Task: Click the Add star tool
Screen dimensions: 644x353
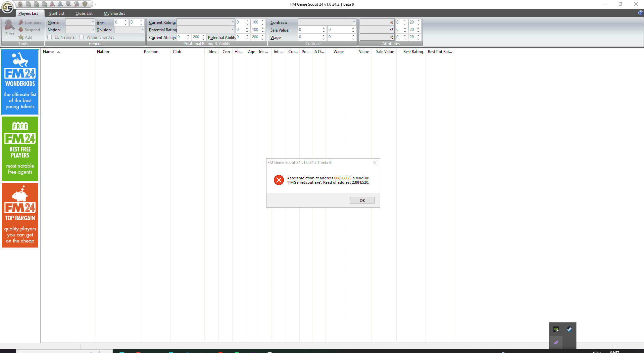Action: 26,37
